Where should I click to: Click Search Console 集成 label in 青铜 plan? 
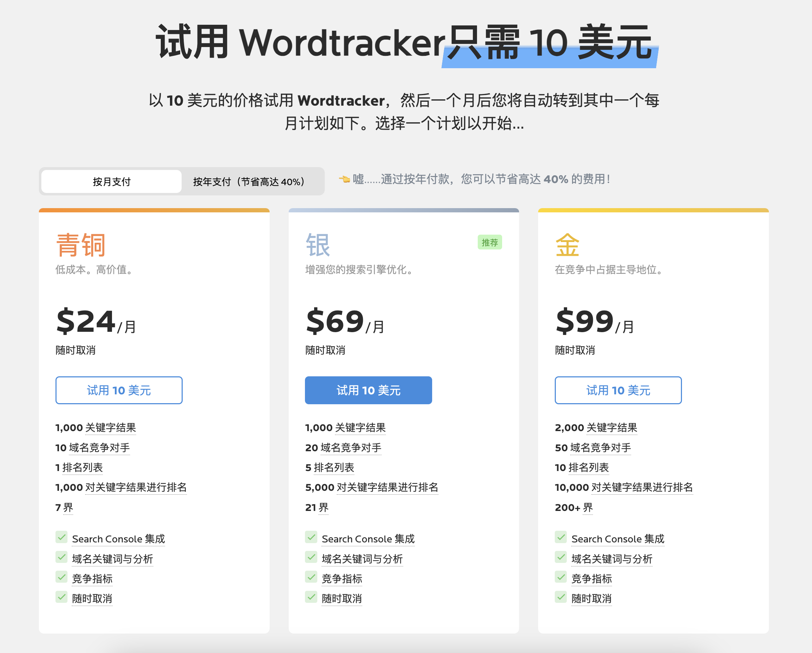pos(119,539)
